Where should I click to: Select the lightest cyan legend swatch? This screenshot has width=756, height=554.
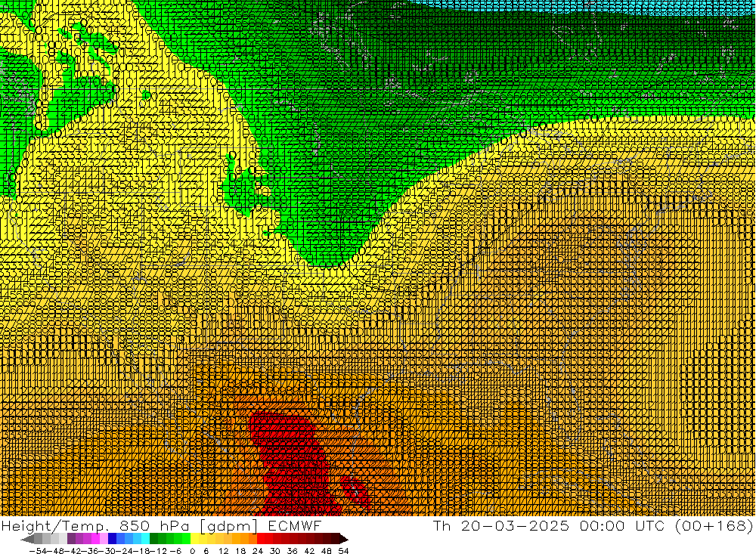(x=145, y=539)
